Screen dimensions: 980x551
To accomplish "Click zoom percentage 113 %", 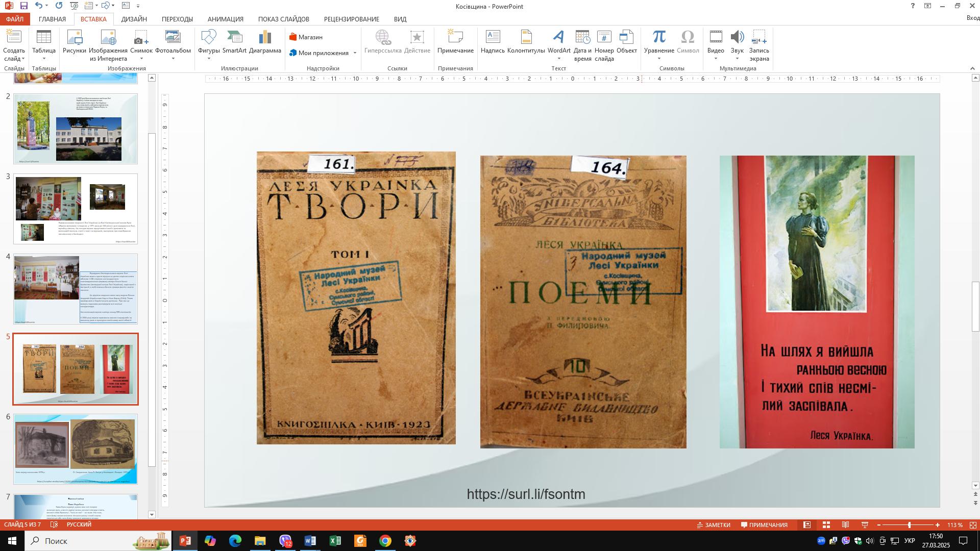I will click(955, 525).
